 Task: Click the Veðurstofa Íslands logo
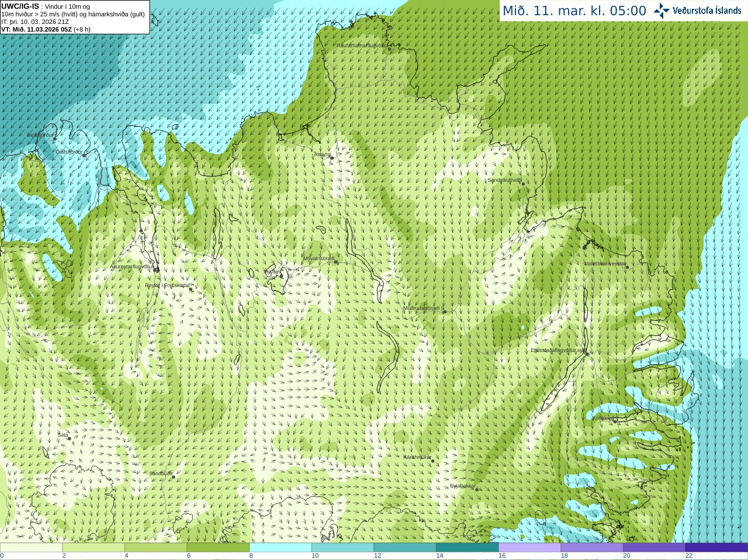pos(697,11)
